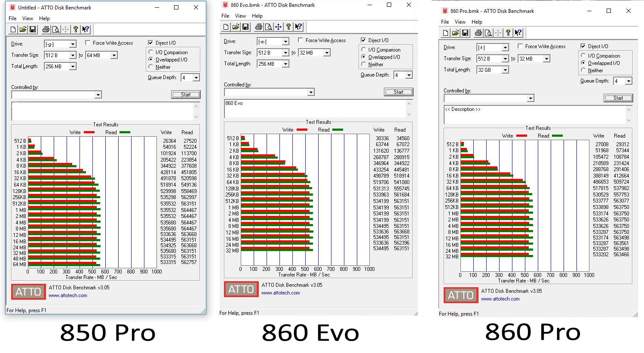Image resolution: width=644 pixels, height=353 pixels.
Task: Click the Save disk icon in 860 Pro window
Action: pos(465,33)
